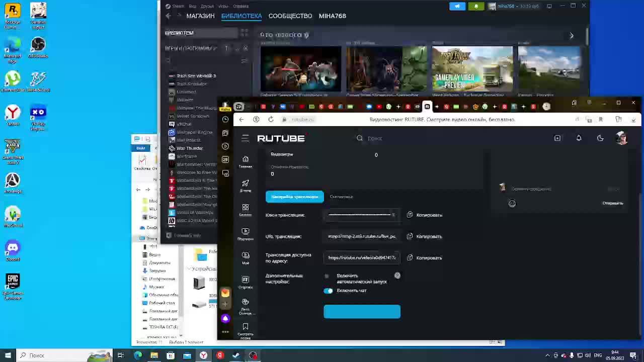Open Steam СООБЩЕСТВО tab
The height and width of the screenshot is (362, 644).
tap(290, 16)
